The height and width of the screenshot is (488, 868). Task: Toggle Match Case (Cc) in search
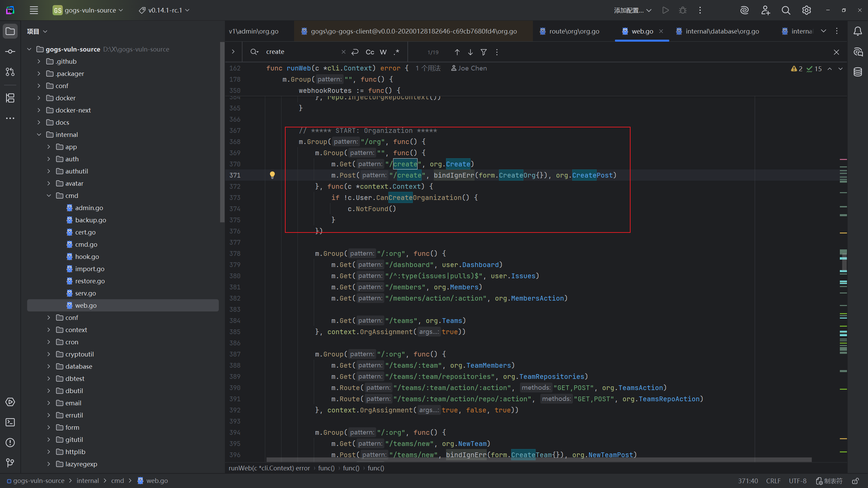[370, 52]
